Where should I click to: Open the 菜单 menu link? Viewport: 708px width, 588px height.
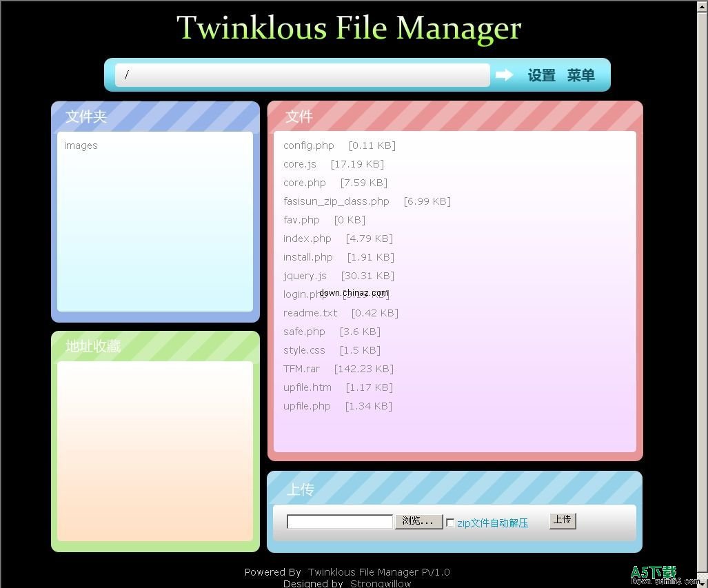tap(580, 75)
